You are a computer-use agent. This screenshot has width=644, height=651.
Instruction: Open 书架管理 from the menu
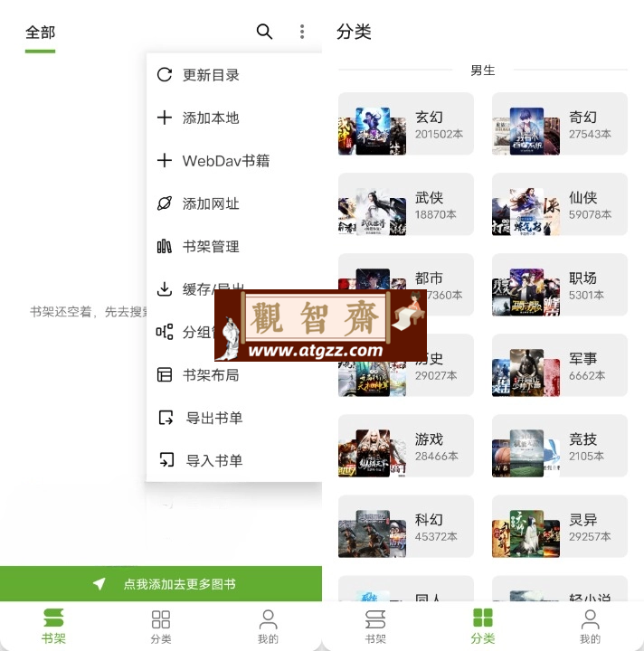234,246
